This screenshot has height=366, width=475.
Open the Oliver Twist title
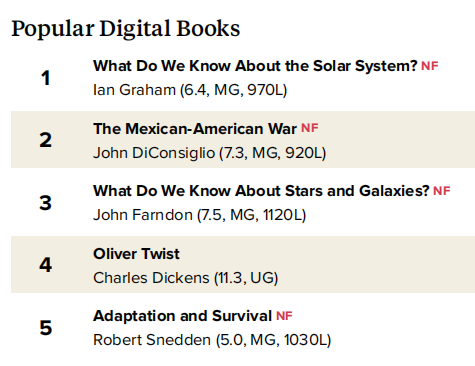click(136, 254)
